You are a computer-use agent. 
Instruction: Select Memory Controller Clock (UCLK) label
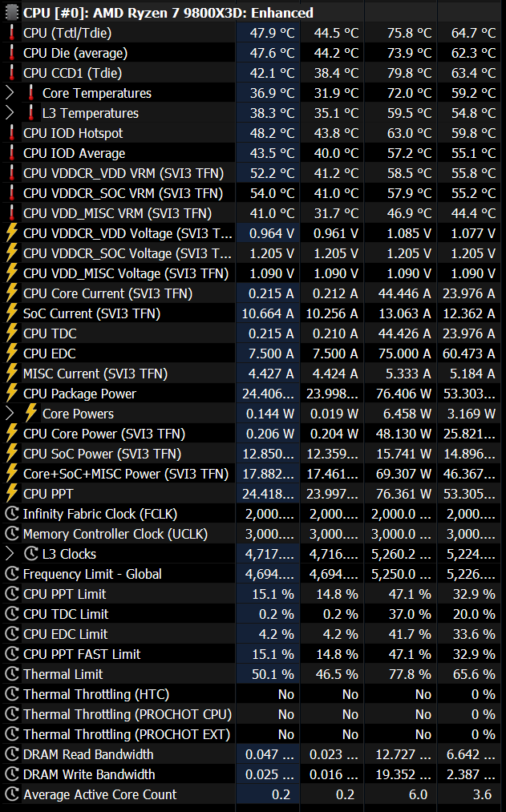tap(115, 534)
